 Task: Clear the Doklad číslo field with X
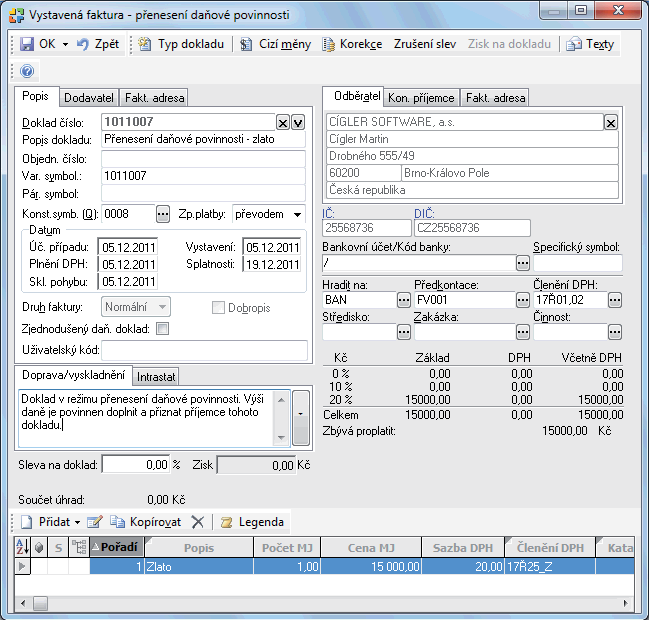tap(283, 122)
